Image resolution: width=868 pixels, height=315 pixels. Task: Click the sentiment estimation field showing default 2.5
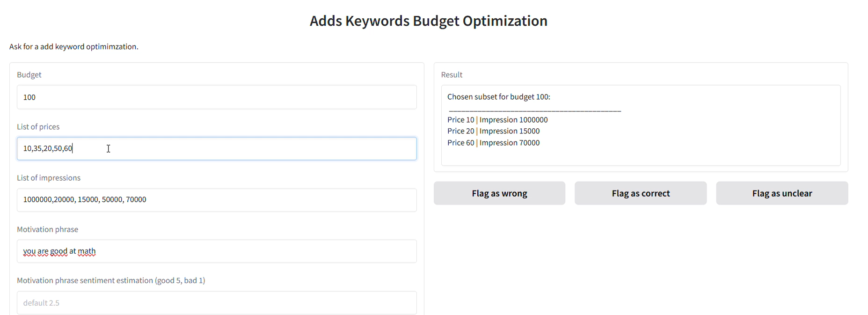pyautogui.click(x=216, y=303)
